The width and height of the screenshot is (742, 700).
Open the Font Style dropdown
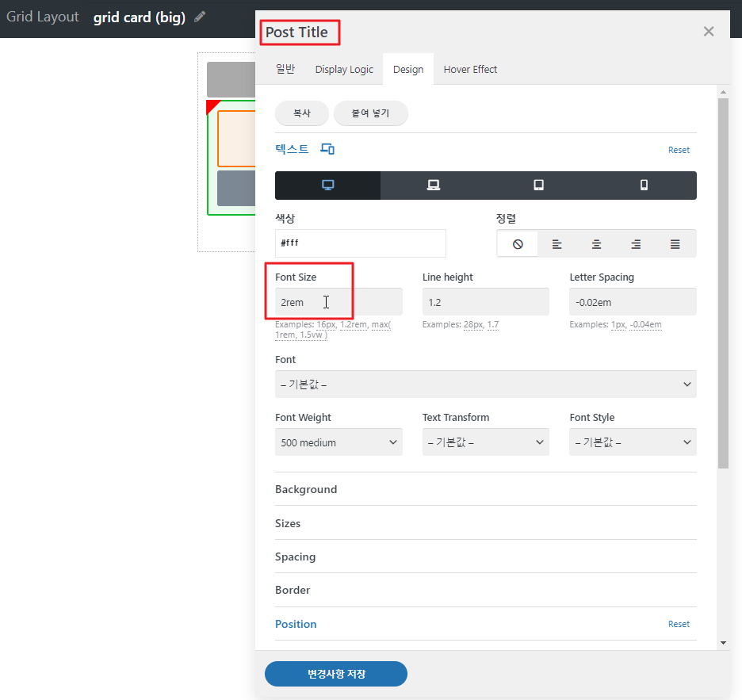[x=633, y=442]
